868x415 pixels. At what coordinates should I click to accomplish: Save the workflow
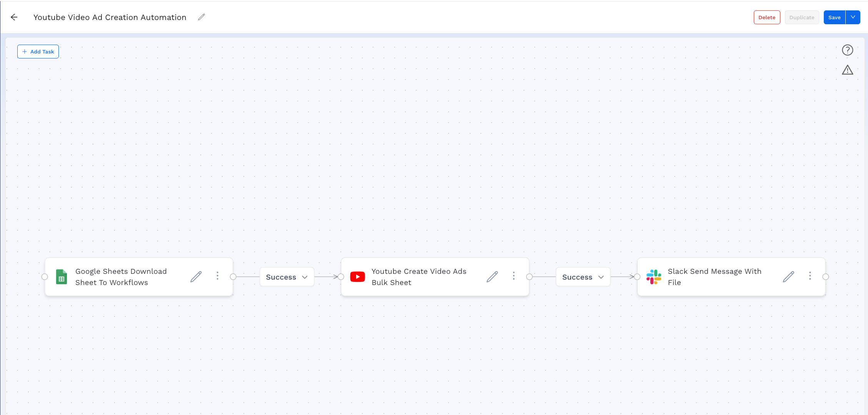click(834, 17)
